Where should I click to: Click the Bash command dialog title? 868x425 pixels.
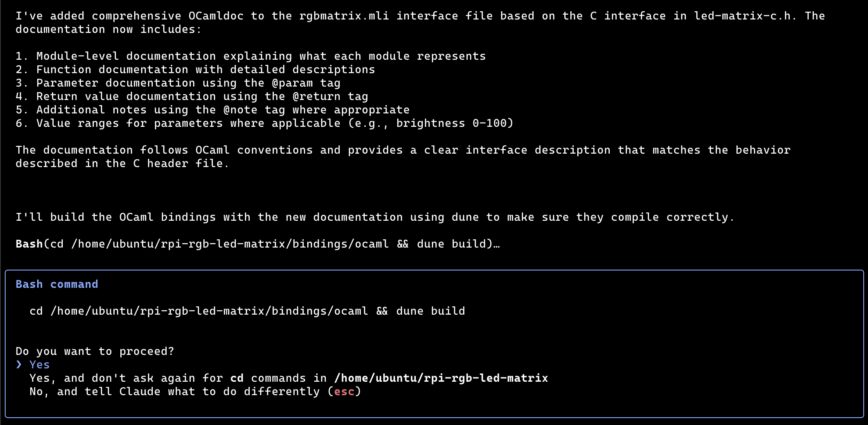pos(57,284)
